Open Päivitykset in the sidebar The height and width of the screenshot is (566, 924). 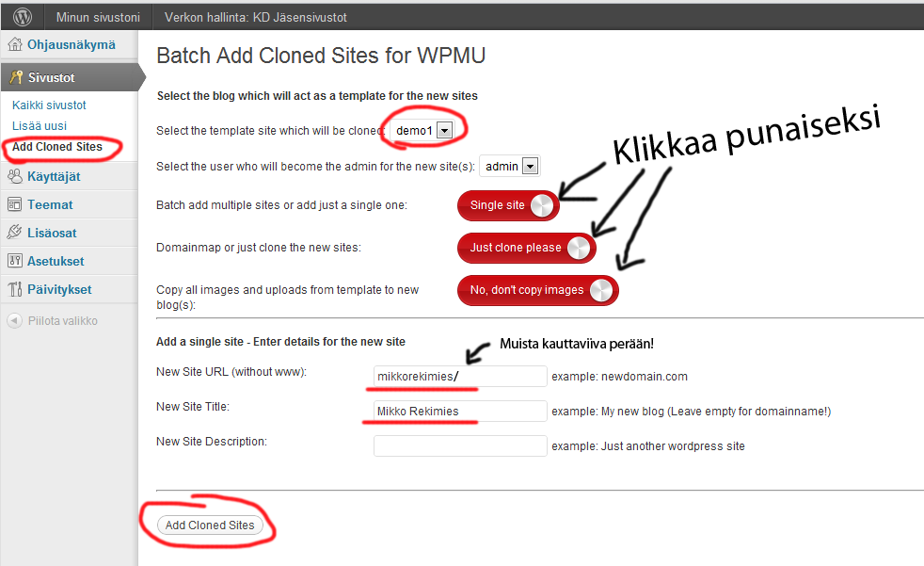tap(59, 289)
